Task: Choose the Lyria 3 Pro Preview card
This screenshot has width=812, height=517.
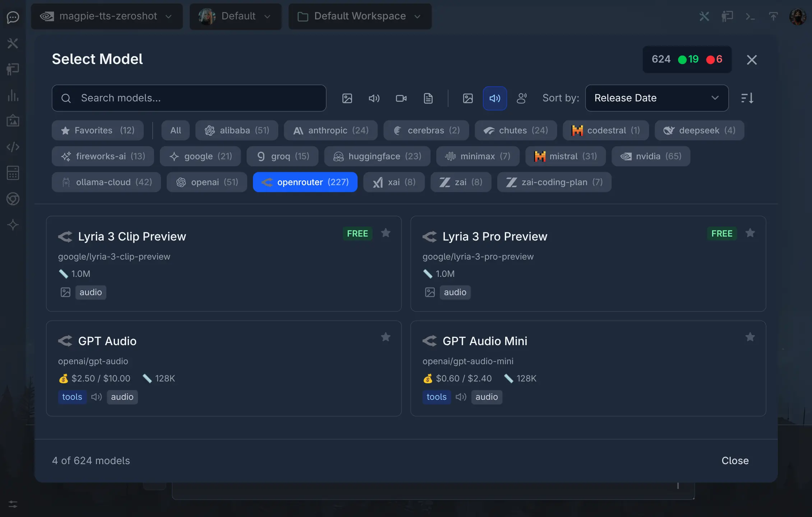Action: tap(588, 264)
